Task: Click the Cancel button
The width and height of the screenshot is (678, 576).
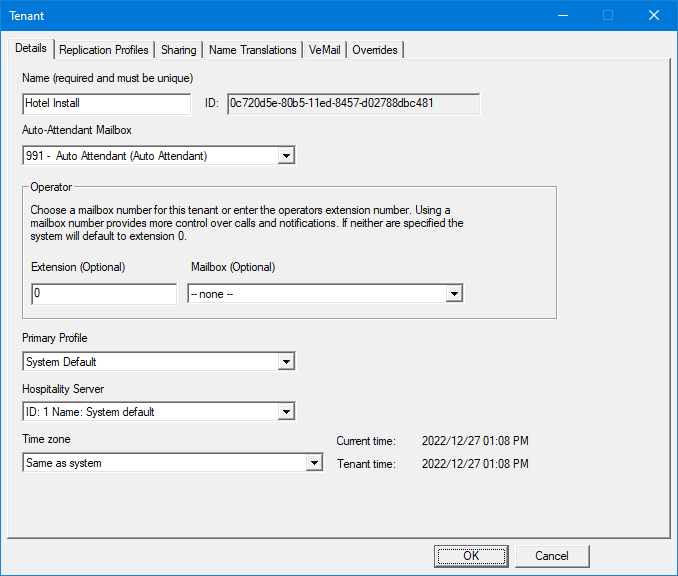Action: (x=551, y=556)
